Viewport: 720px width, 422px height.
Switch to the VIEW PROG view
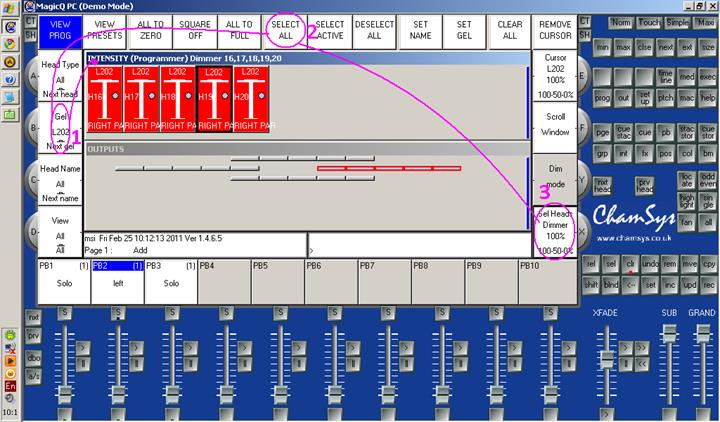coord(60,32)
